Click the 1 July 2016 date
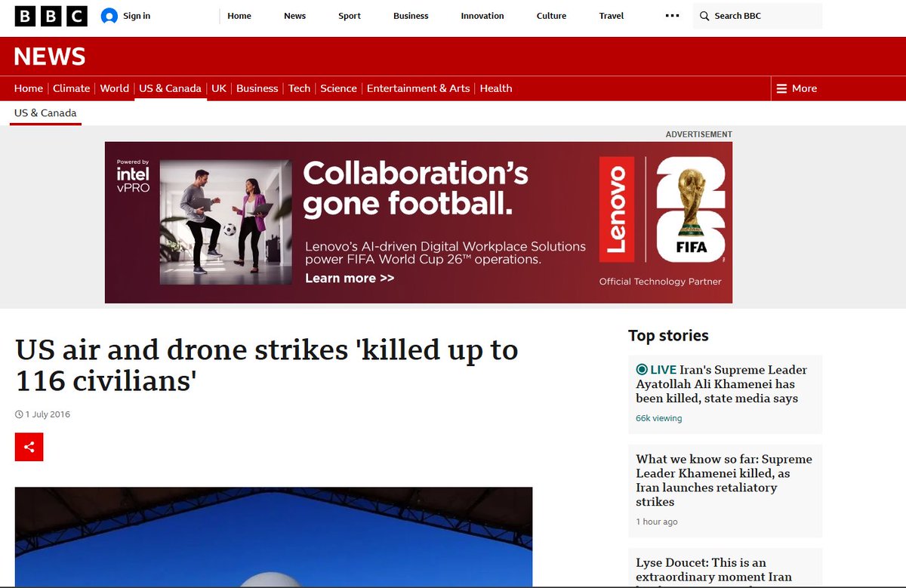This screenshot has height=588, width=906. coord(48,414)
